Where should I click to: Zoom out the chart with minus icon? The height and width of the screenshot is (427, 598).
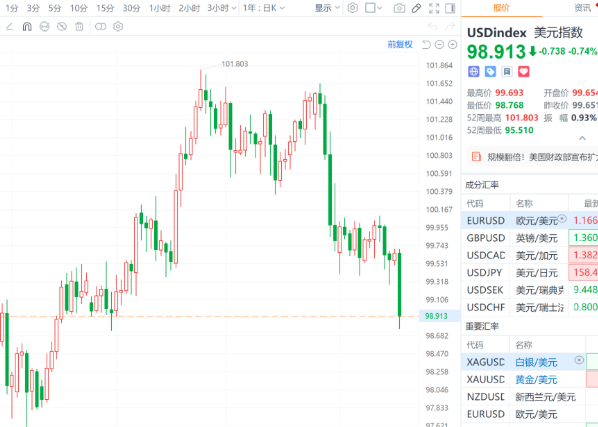439,45
